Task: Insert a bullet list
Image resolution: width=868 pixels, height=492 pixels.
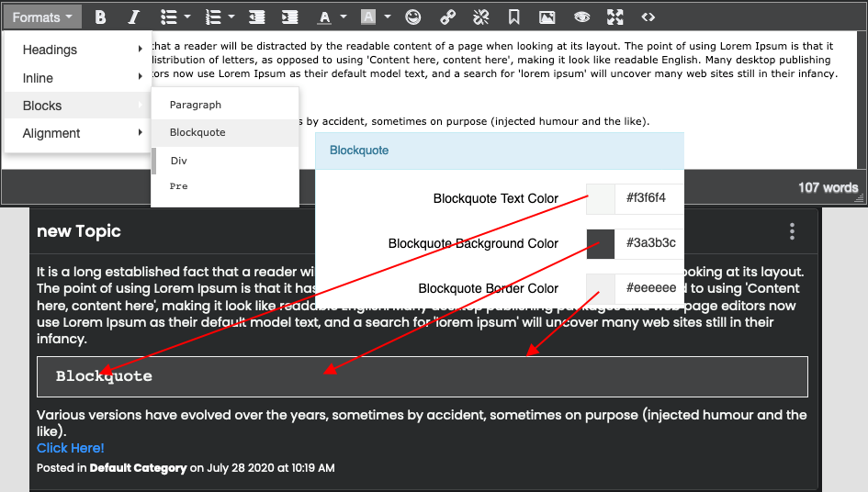Action: point(168,17)
